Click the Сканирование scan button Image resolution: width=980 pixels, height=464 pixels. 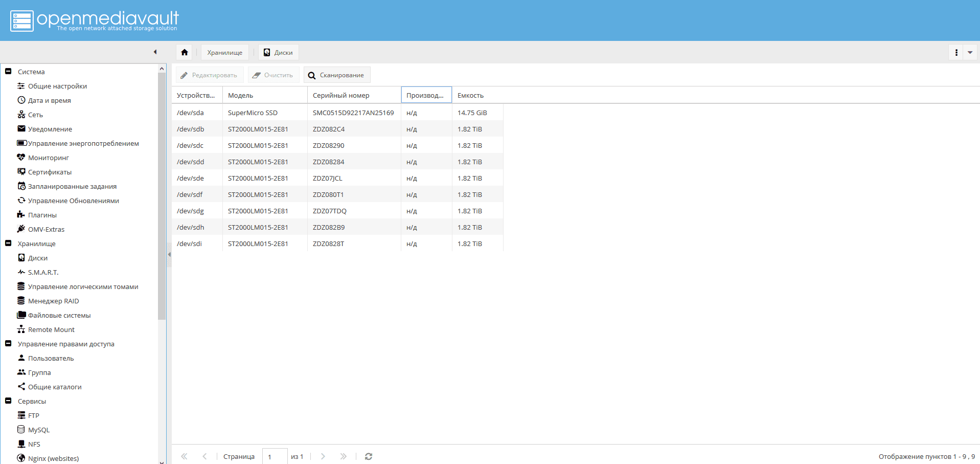(337, 75)
